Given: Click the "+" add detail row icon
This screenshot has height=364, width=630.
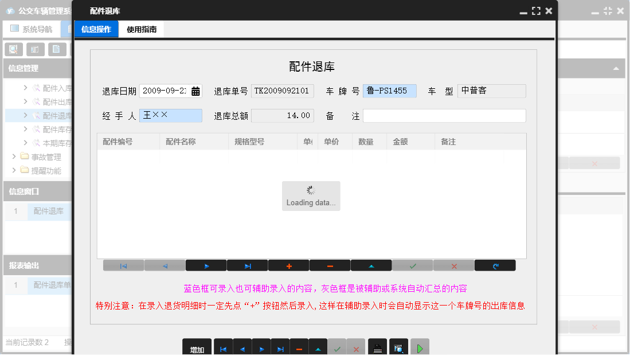Looking at the screenshot, I should click(x=288, y=265).
